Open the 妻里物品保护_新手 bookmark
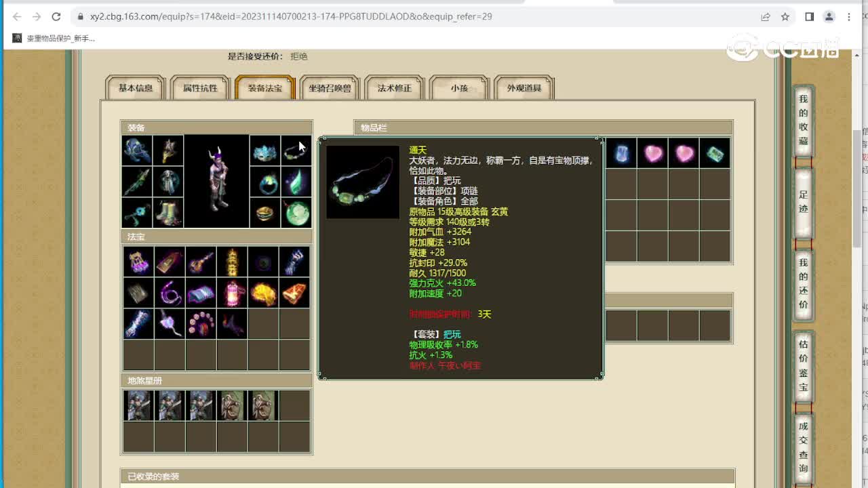Viewport: 868px width, 488px height. coord(54,39)
